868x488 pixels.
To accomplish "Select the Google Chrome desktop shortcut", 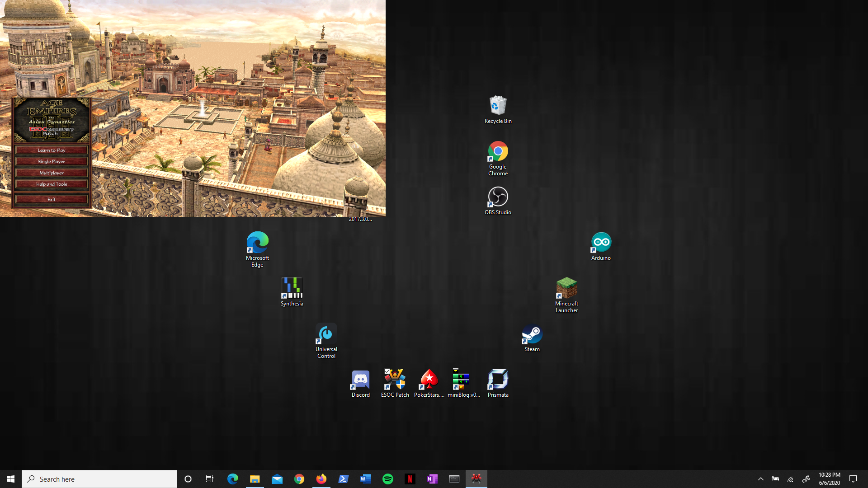I will pyautogui.click(x=498, y=159).
